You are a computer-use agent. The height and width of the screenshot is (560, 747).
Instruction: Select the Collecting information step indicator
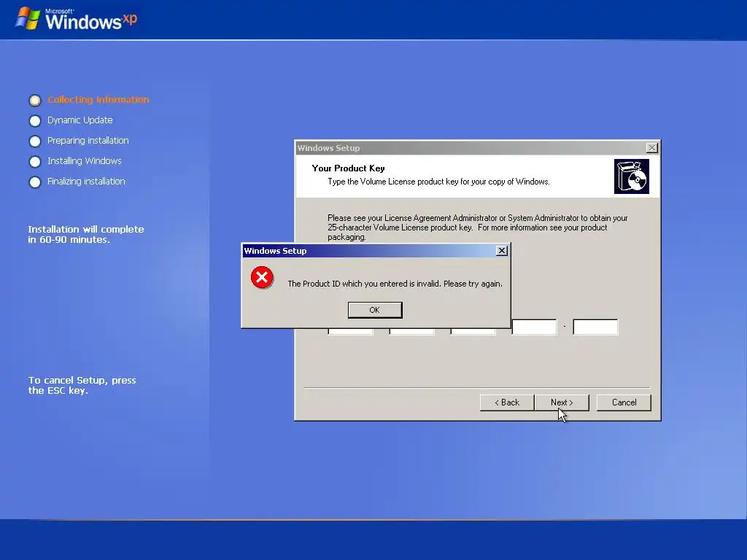tap(35, 100)
